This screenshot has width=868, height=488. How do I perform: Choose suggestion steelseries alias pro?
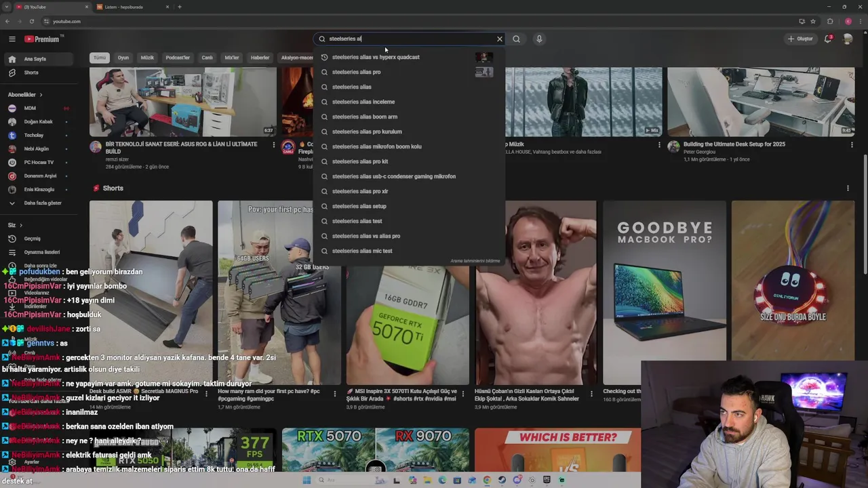[x=409, y=72]
